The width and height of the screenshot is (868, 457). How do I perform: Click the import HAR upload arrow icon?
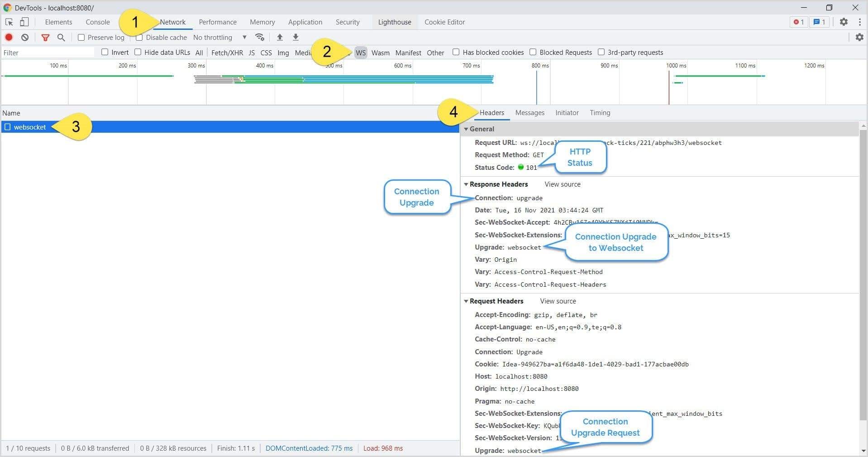click(x=280, y=37)
